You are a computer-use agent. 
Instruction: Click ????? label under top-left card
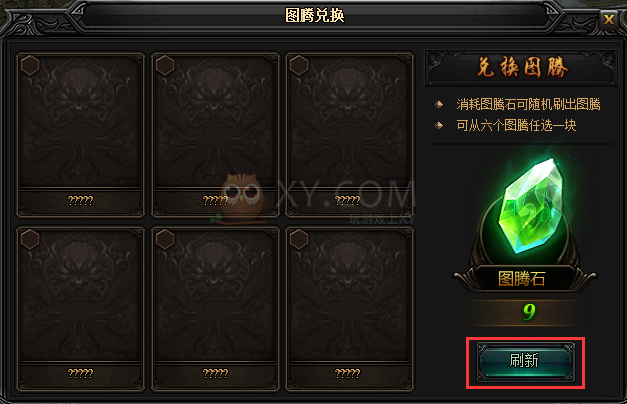pyautogui.click(x=80, y=200)
